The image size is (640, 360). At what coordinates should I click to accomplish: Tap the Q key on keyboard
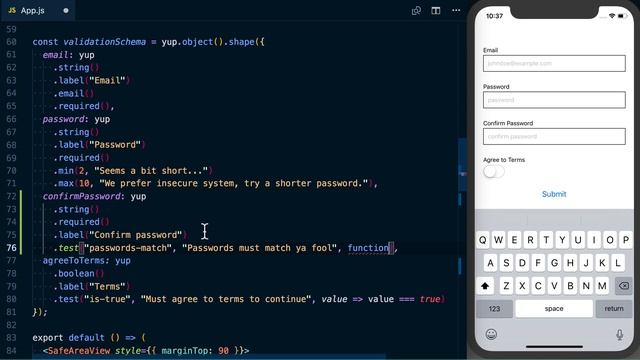482,240
